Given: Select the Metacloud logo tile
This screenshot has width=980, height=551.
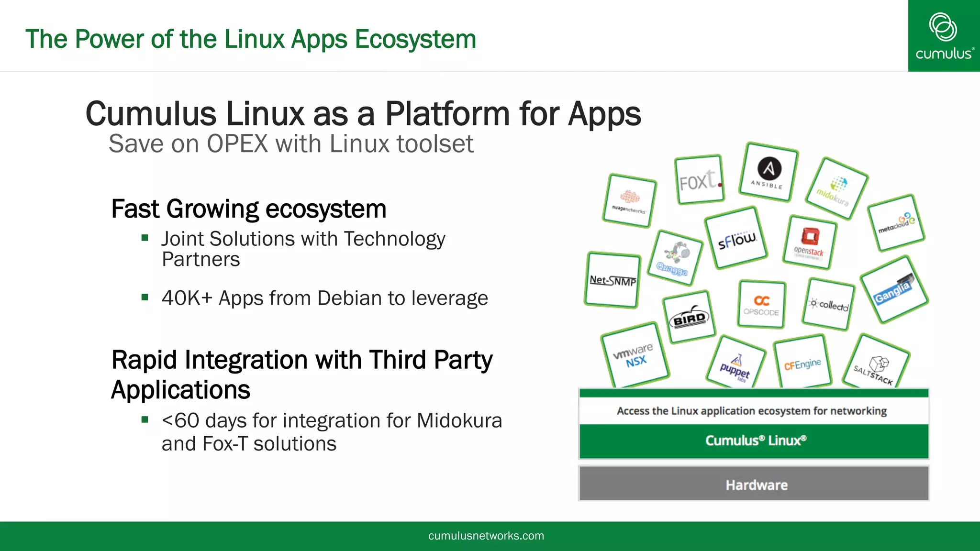Looking at the screenshot, I should pyautogui.click(x=896, y=223).
